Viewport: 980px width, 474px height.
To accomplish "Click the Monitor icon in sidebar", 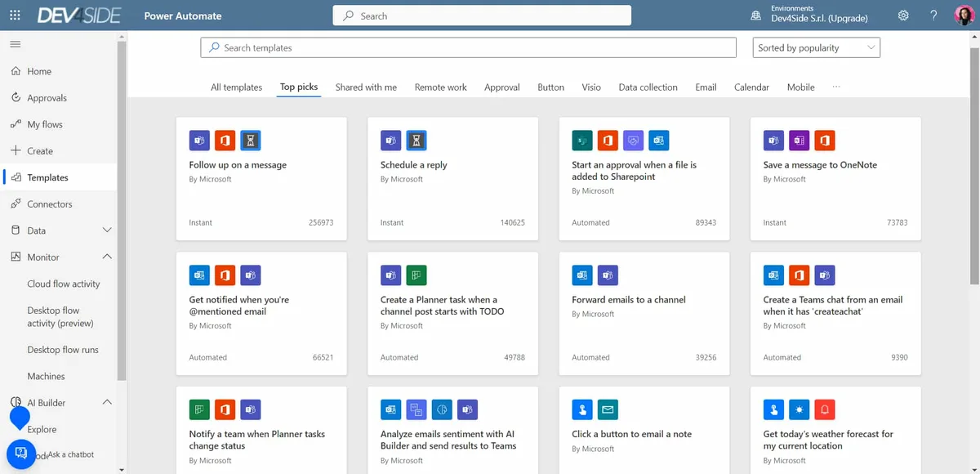I will point(16,257).
